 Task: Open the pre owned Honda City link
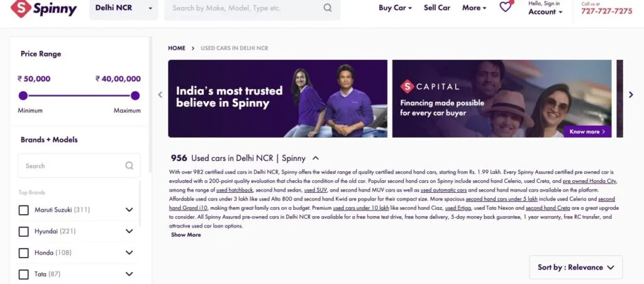point(590,181)
